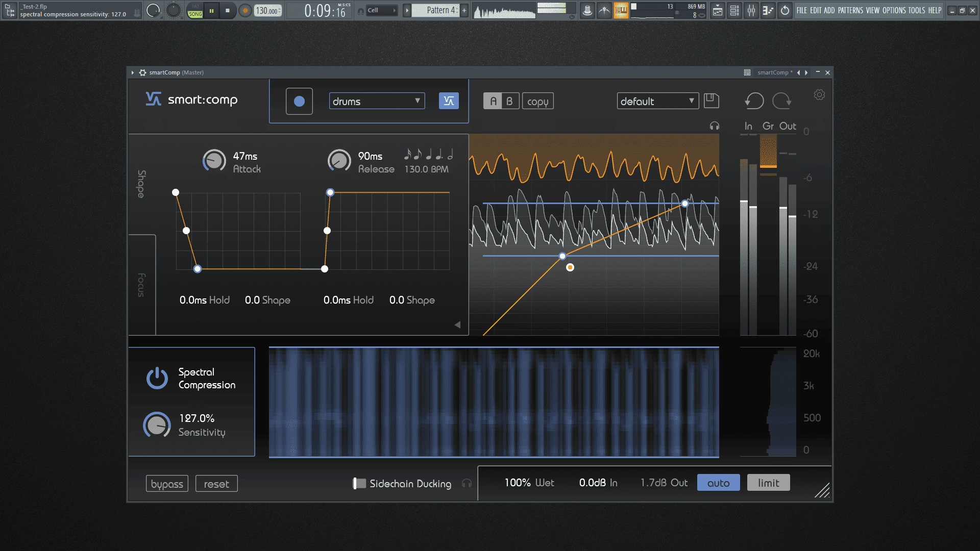The width and height of the screenshot is (980, 551).
Task: Select state A
Action: click(x=493, y=101)
